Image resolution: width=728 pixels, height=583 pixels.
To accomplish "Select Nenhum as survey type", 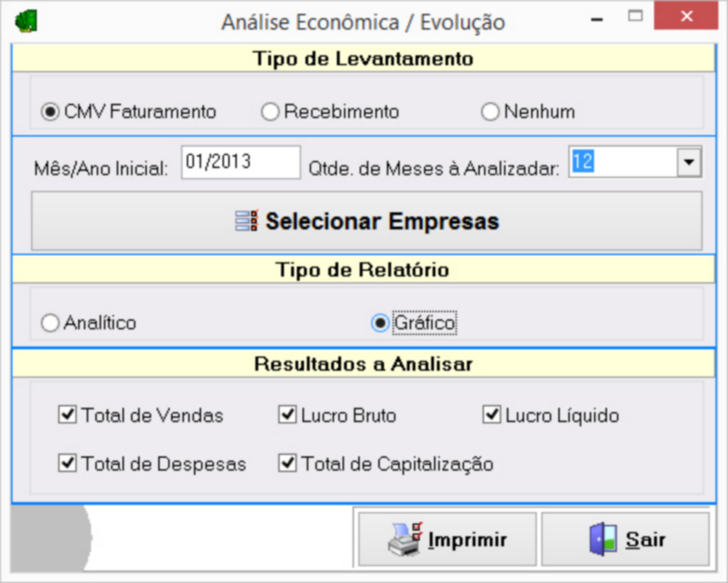I will coord(490,112).
